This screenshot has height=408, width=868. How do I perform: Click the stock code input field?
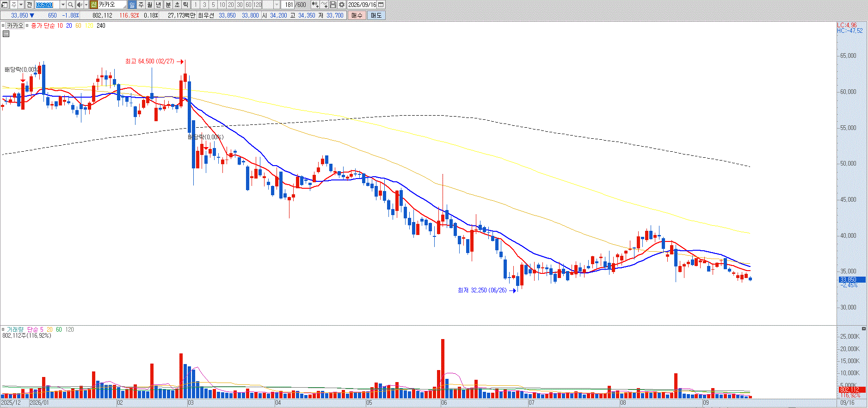(x=47, y=5)
